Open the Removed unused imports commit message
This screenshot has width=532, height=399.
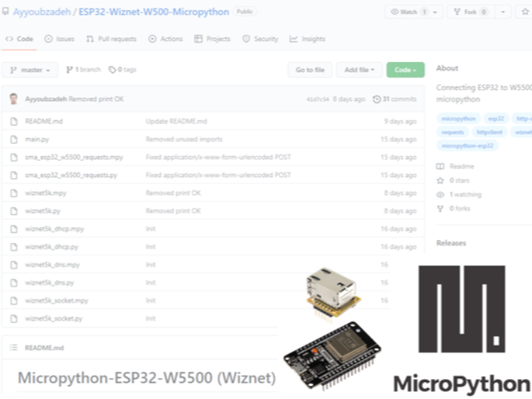click(184, 139)
